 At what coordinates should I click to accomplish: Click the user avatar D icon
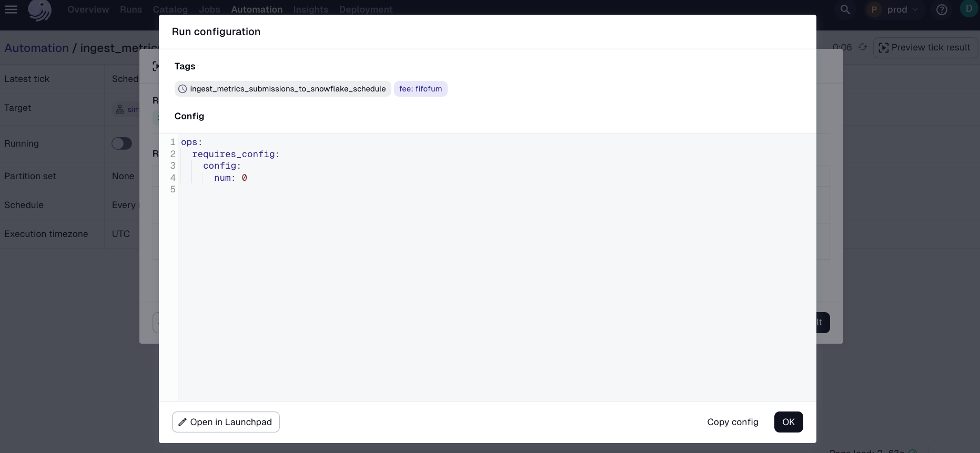point(968,9)
